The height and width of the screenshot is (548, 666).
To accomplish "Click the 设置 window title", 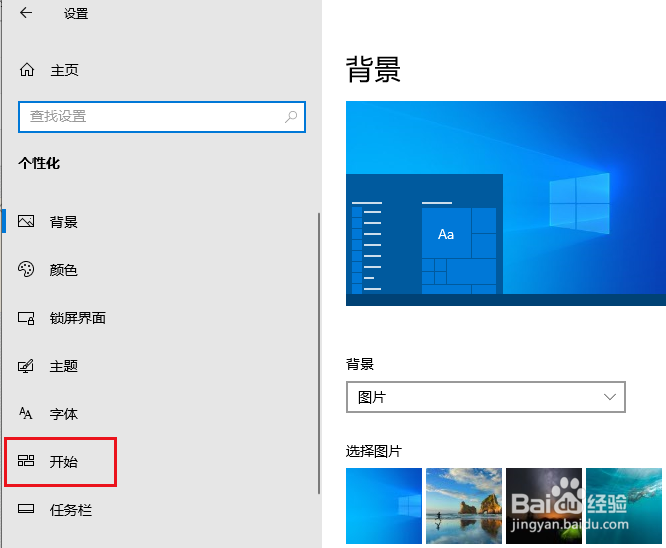I will tap(76, 14).
